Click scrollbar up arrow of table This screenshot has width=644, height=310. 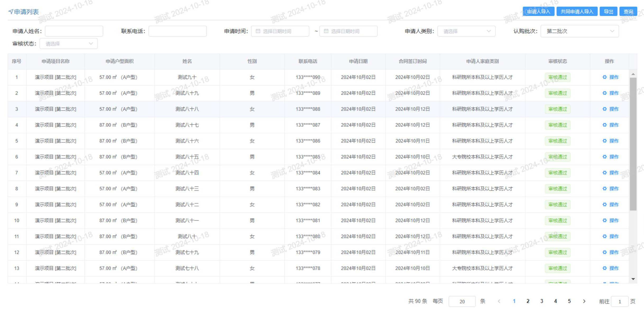633,74
